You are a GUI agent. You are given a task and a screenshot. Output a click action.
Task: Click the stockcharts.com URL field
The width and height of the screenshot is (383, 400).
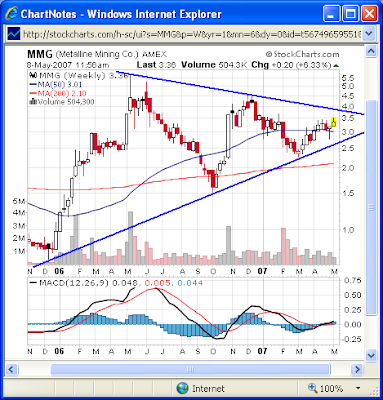point(192,34)
